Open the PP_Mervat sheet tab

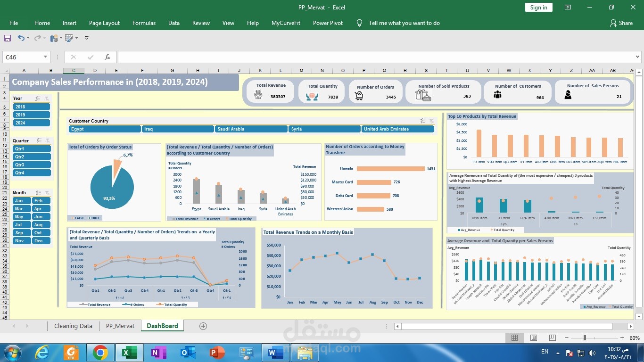pos(120,326)
